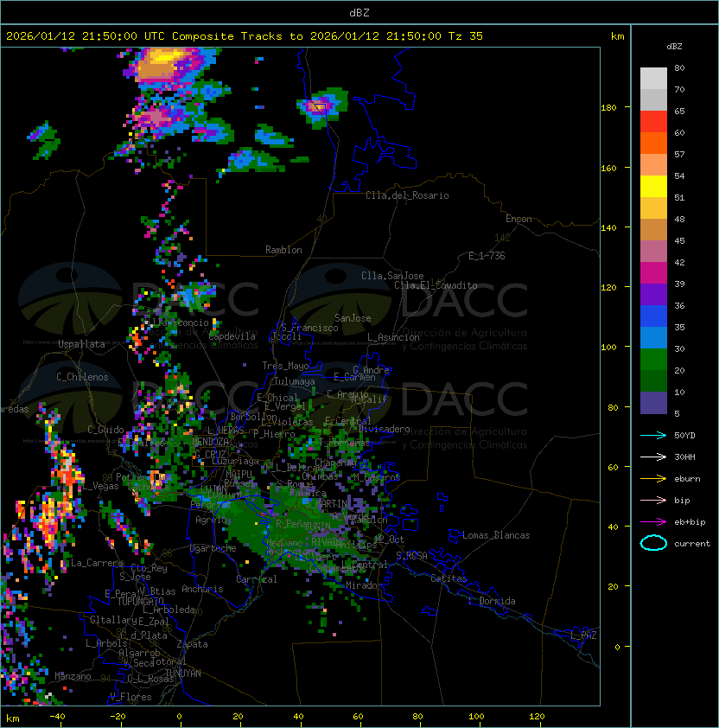Click the 'L_PAZ' place label
The image size is (719, 728).
pos(583,635)
